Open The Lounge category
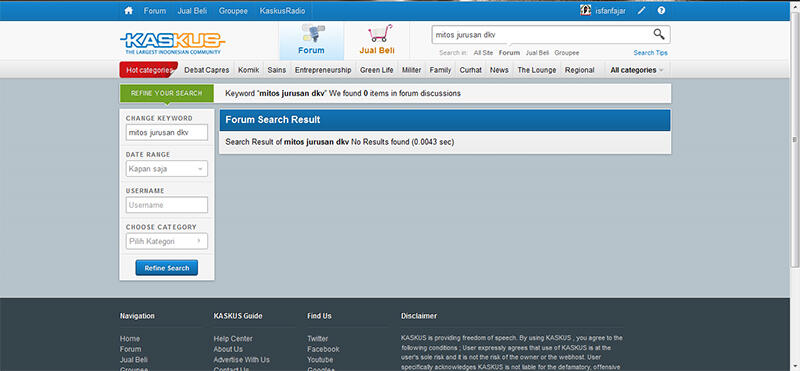The image size is (800, 371). 537,70
